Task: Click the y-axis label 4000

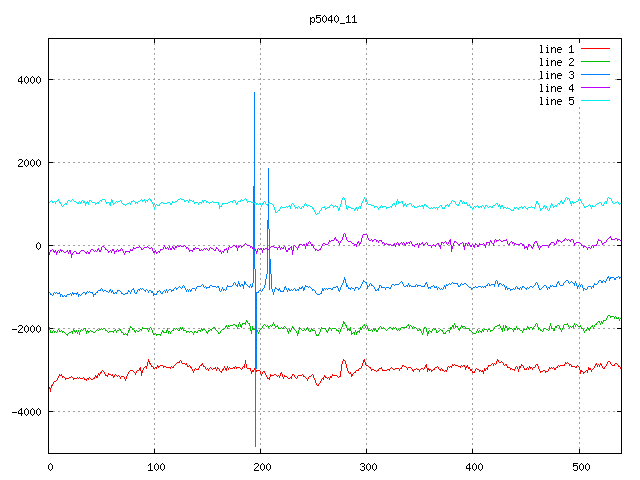Action: coord(29,80)
